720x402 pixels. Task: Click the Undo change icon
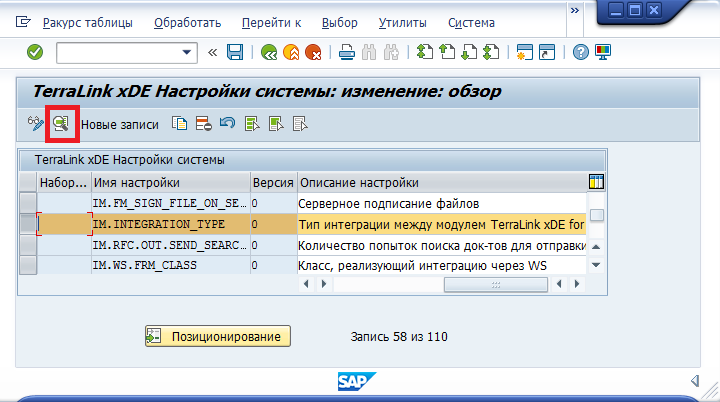tap(227, 124)
